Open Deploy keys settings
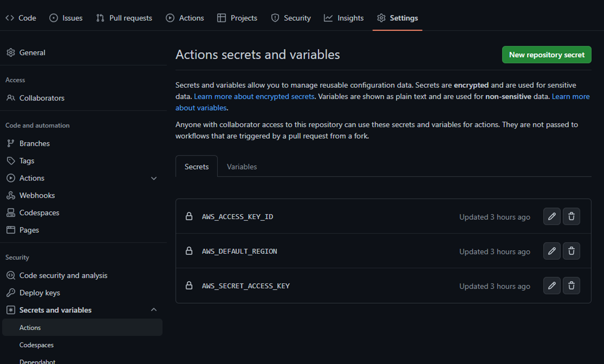The height and width of the screenshot is (364, 604). [40, 293]
